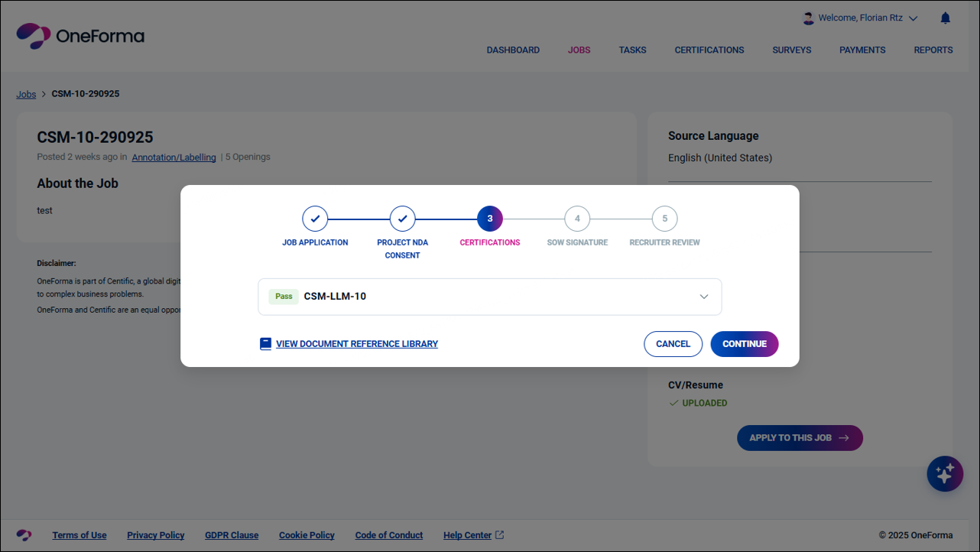Viewport: 980px width, 552px height.
Task: Click the user avatar icon
Action: pyautogui.click(x=808, y=18)
